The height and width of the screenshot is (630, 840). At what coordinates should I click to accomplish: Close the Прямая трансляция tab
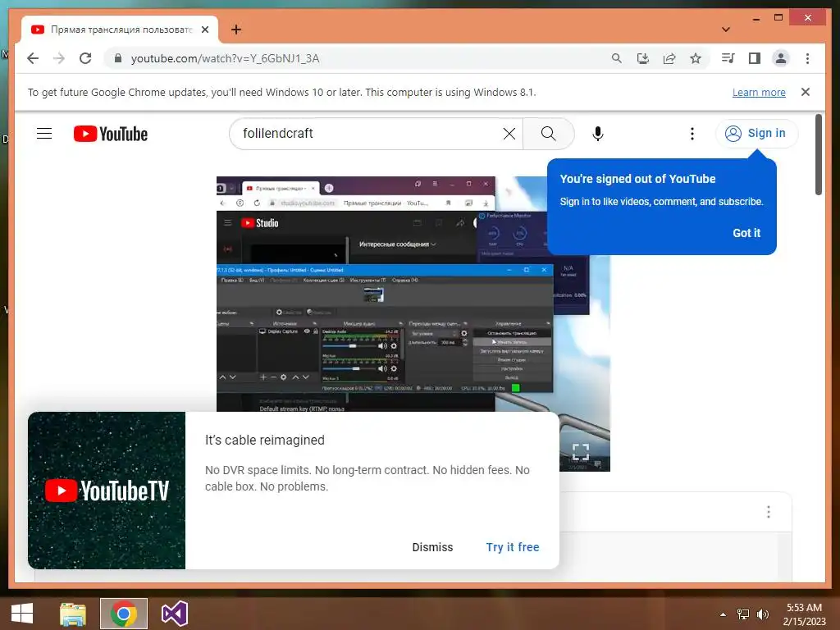[204, 30]
